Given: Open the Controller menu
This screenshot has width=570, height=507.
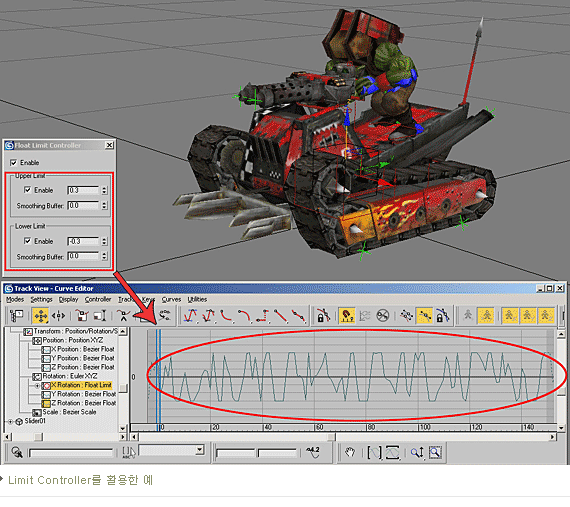Looking at the screenshot, I should [x=98, y=299].
